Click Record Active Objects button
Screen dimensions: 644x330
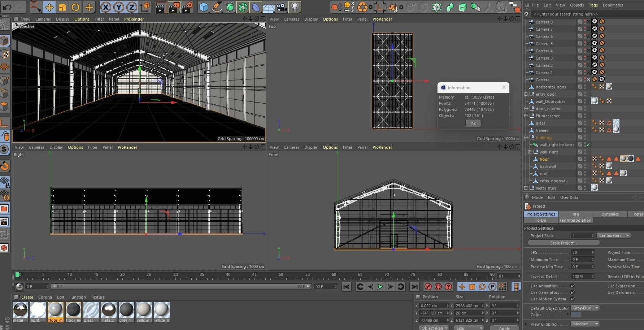click(x=428, y=287)
